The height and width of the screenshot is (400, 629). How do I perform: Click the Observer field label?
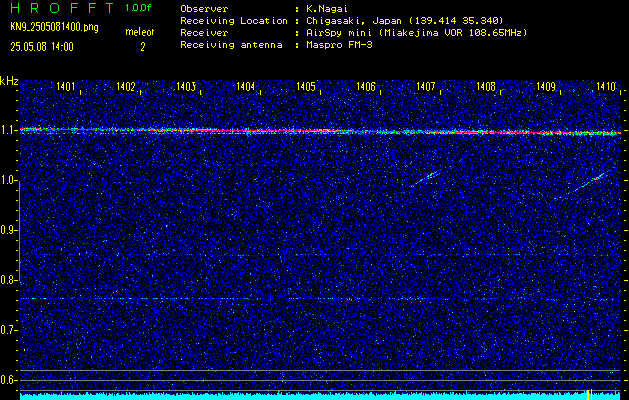coord(204,8)
